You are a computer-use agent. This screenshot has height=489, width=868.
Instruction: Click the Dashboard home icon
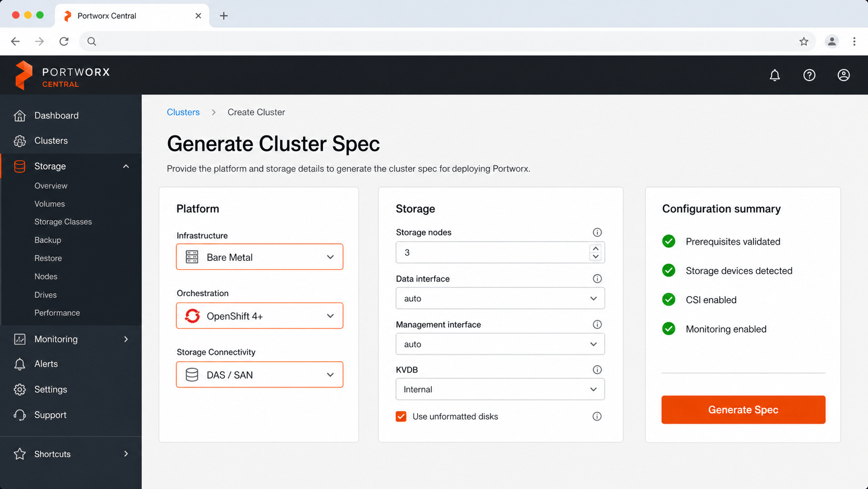tap(20, 115)
